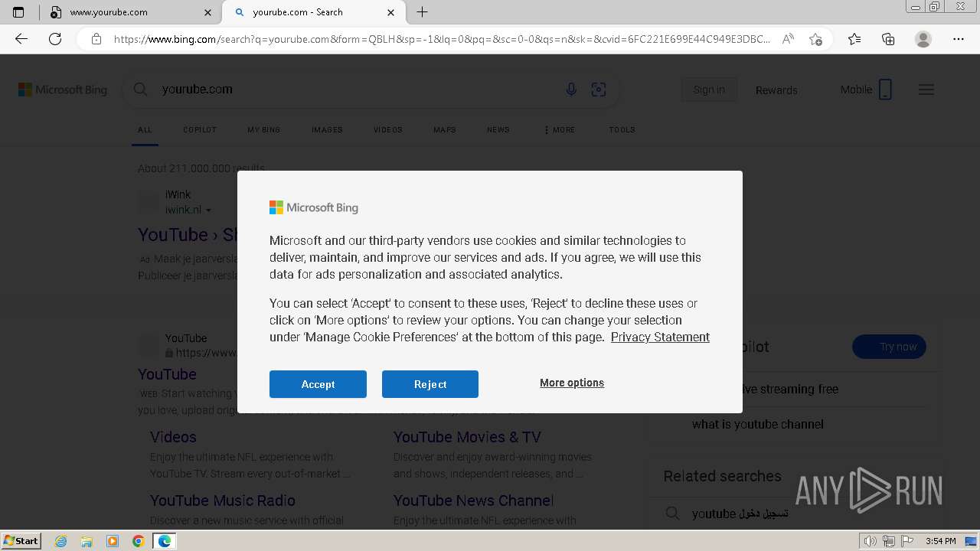Open the browser profile avatar
This screenshot has height=551, width=980.
(x=923, y=39)
